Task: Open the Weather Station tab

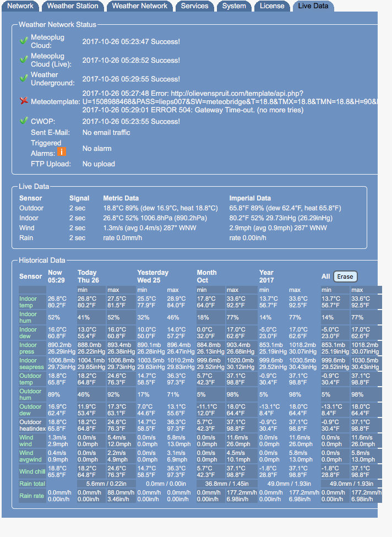Action: pyautogui.click(x=73, y=6)
